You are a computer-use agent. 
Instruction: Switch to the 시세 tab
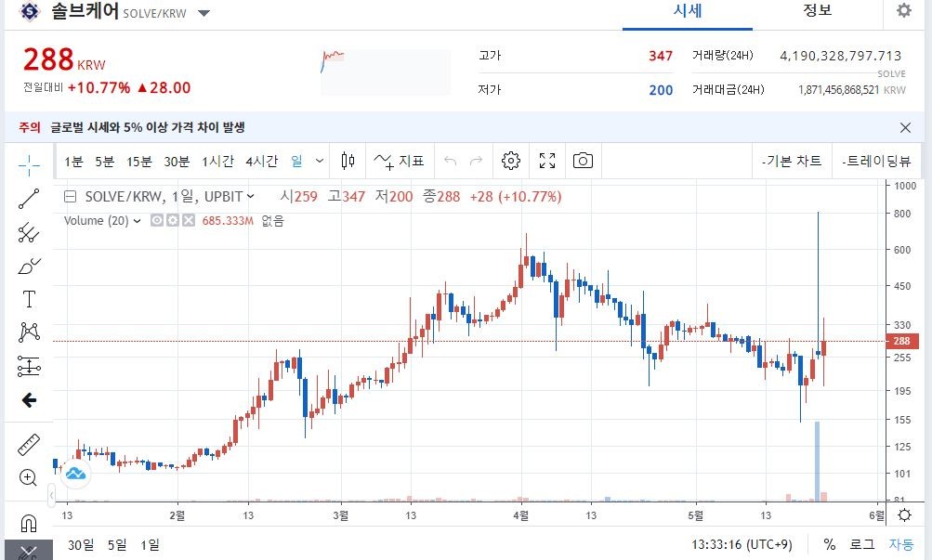688,11
